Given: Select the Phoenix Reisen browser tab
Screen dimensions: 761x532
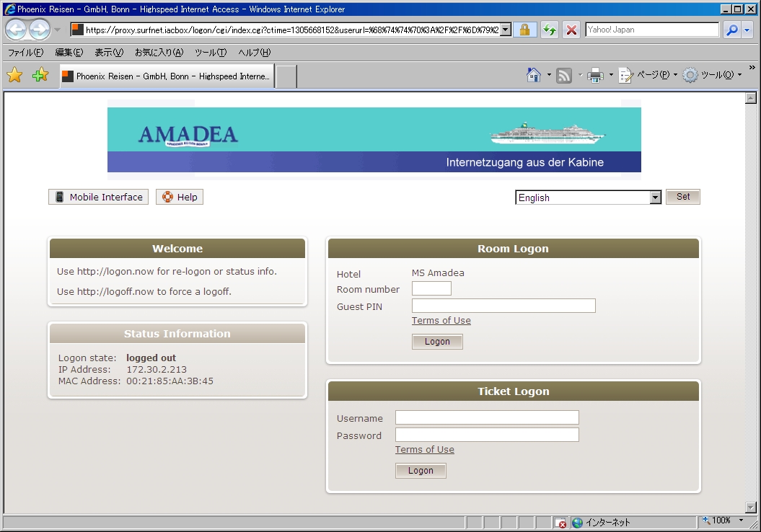Looking at the screenshot, I should (x=167, y=76).
